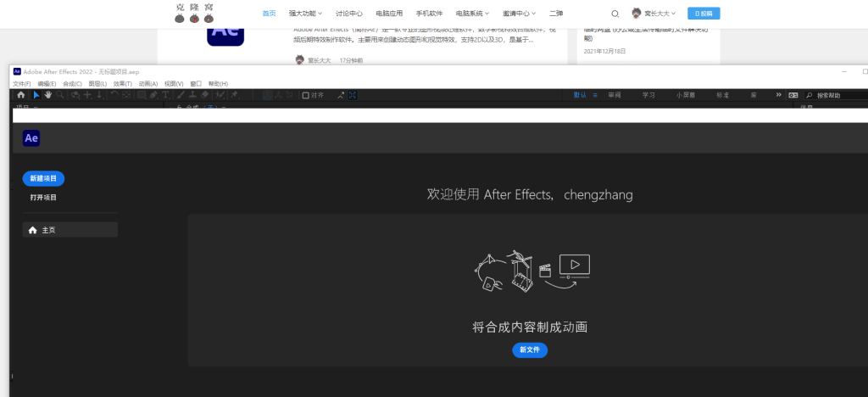The image size is (868, 397).
Task: Open the 窗口 menu
Action: (196, 84)
